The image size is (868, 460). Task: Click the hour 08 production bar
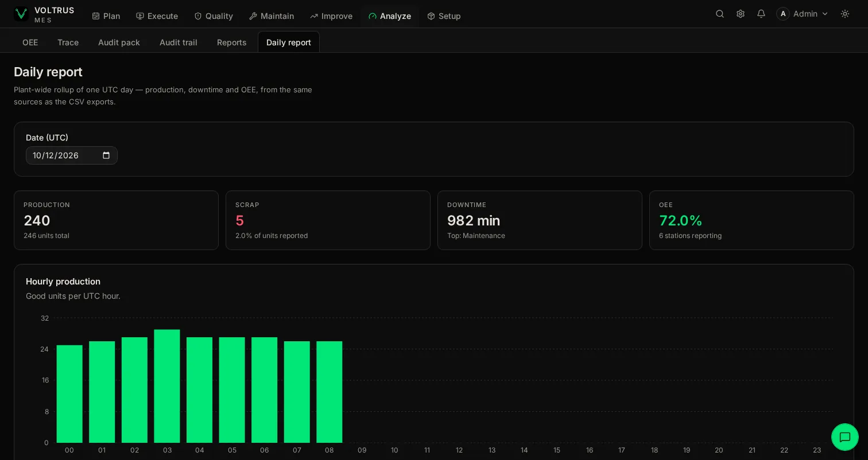330,392
